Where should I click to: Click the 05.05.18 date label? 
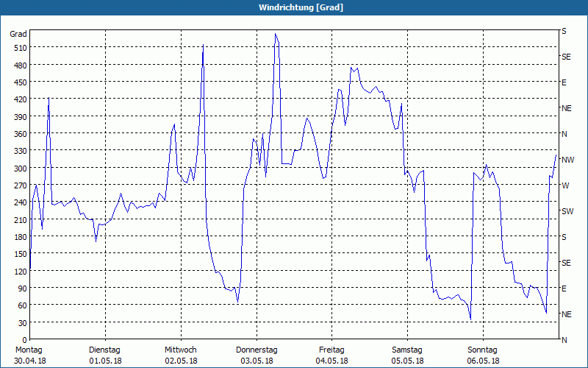(x=408, y=361)
